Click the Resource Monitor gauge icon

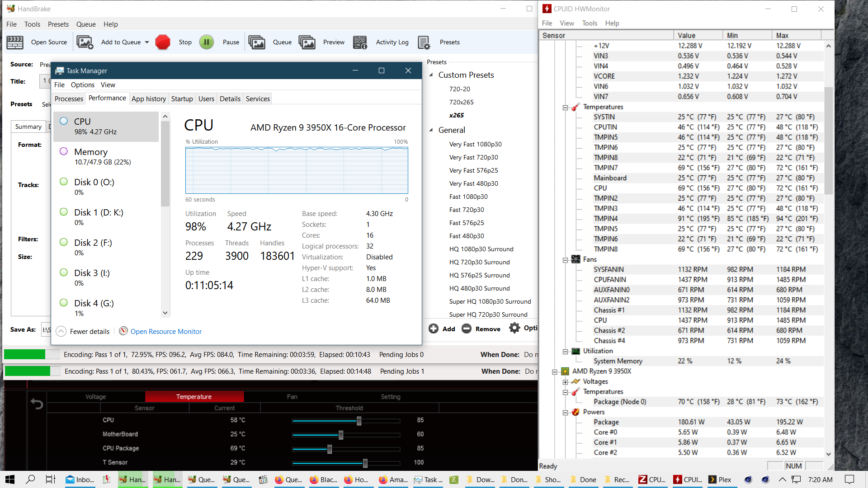tap(123, 331)
